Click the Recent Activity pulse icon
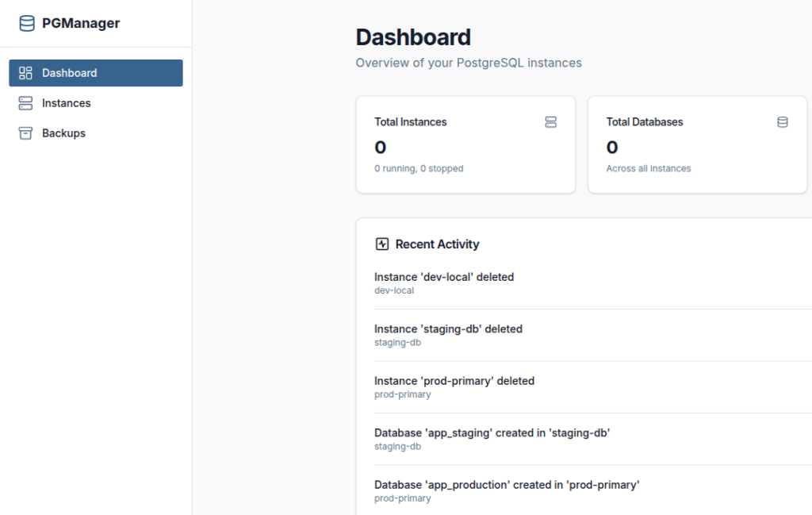 [x=382, y=244]
